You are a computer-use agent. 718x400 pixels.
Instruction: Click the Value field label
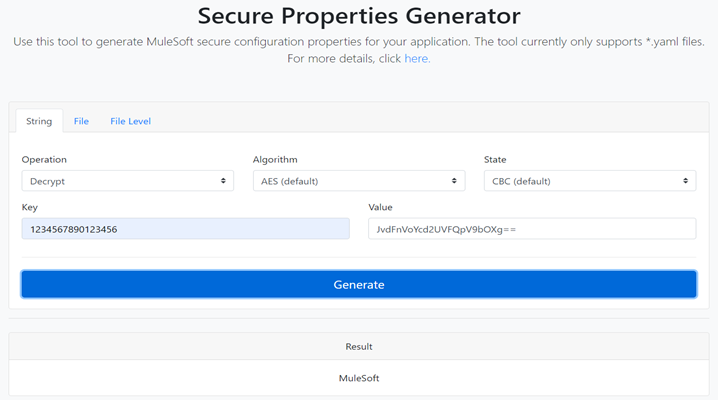pyautogui.click(x=380, y=207)
